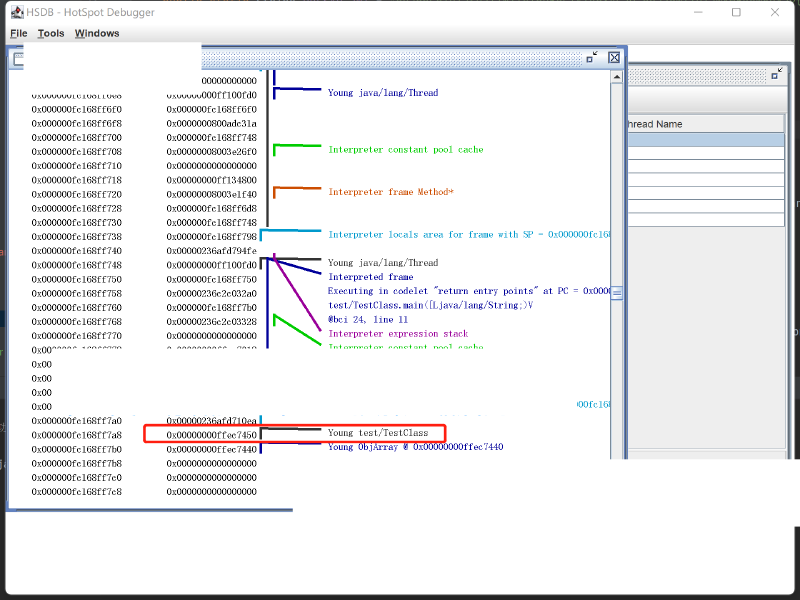Open the File menu
Screen dimensions: 800x600
tap(18, 33)
